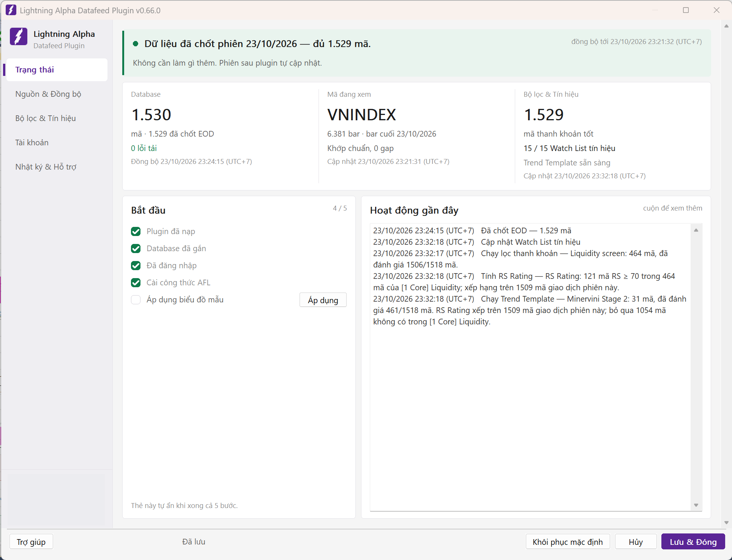Click the Áp dụng button
The width and height of the screenshot is (732, 560).
click(x=323, y=300)
